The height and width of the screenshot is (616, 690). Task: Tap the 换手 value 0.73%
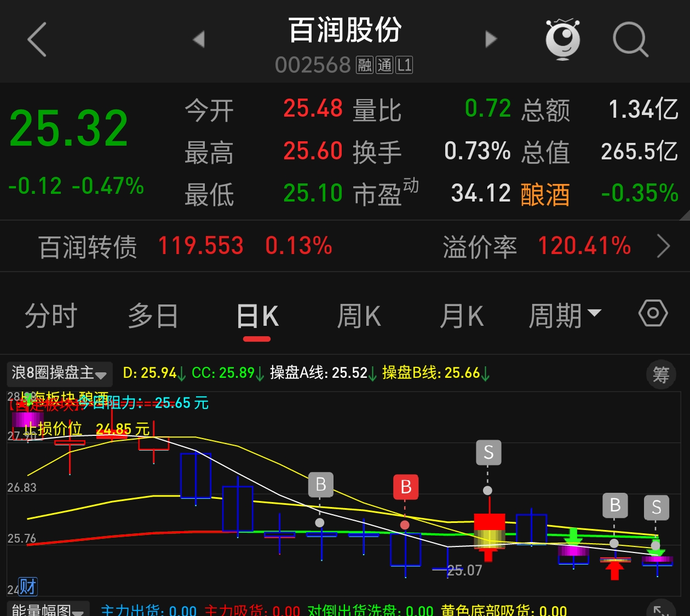tap(478, 151)
